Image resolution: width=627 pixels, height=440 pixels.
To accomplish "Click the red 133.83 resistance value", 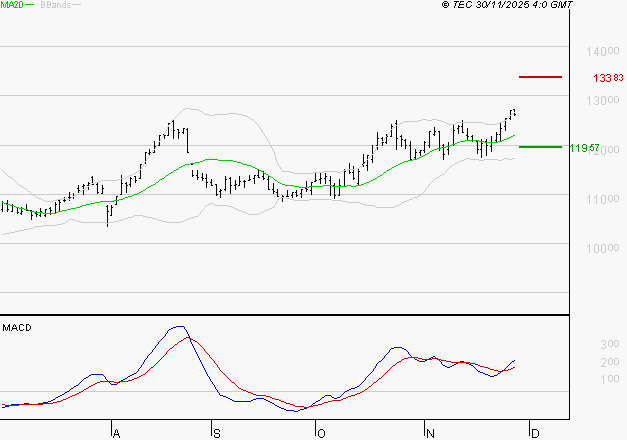I will tap(608, 78).
